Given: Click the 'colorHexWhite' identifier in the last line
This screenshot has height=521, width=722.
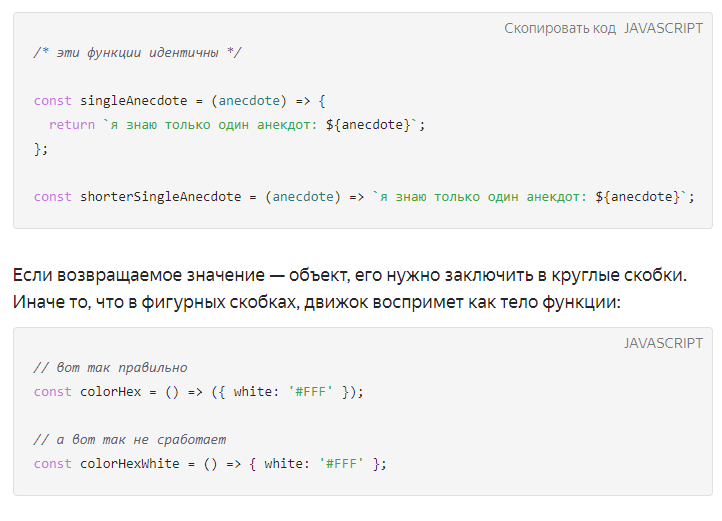Looking at the screenshot, I should pos(129,463).
